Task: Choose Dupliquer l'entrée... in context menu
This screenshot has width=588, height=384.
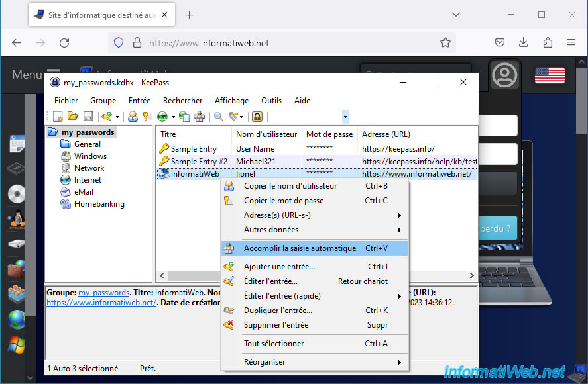Action: [x=314, y=311]
